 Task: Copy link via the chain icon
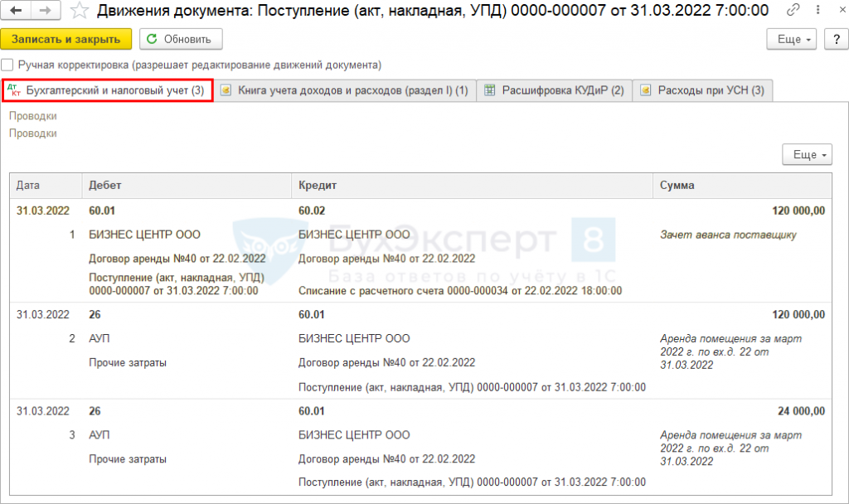click(793, 10)
